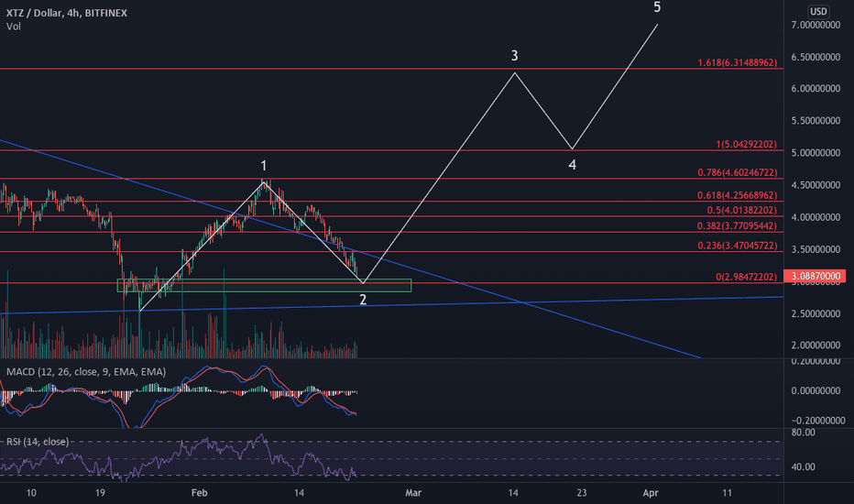Image resolution: width=854 pixels, height=504 pixels.
Task: Click the Vol indicator label
Action: tap(14, 27)
